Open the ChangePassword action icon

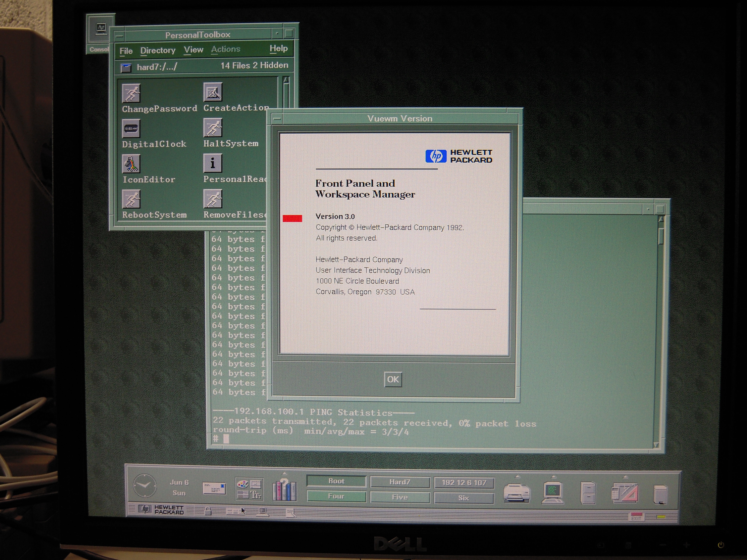coord(131,93)
